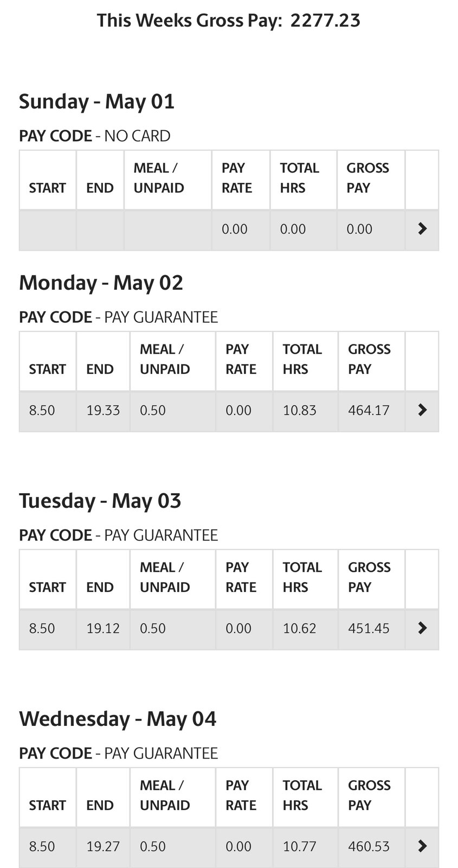Screen dimensions: 458x868
Task: Tap Wednesday total hours 10.77
Action: [x=305, y=847]
